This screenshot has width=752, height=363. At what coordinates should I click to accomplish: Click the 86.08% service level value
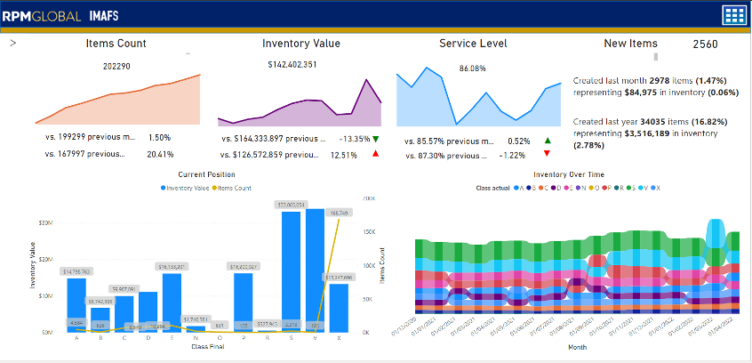[x=472, y=69]
